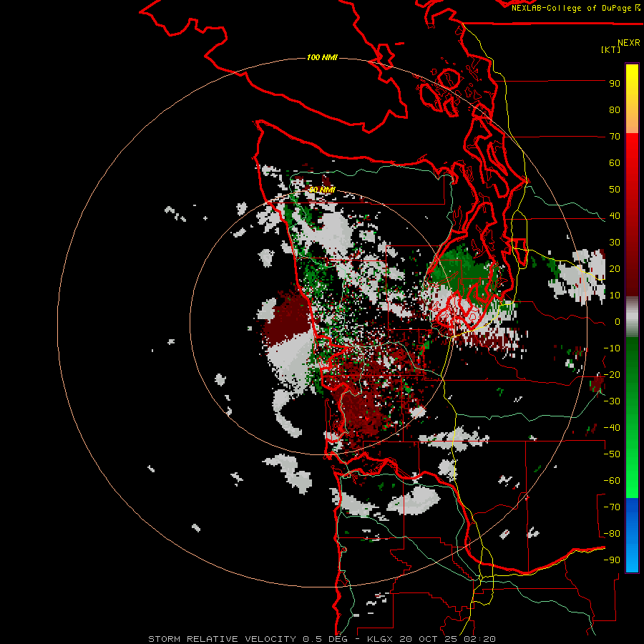Select the gray zero-velocity band of the color bar
644x644 pixels.
(632, 317)
